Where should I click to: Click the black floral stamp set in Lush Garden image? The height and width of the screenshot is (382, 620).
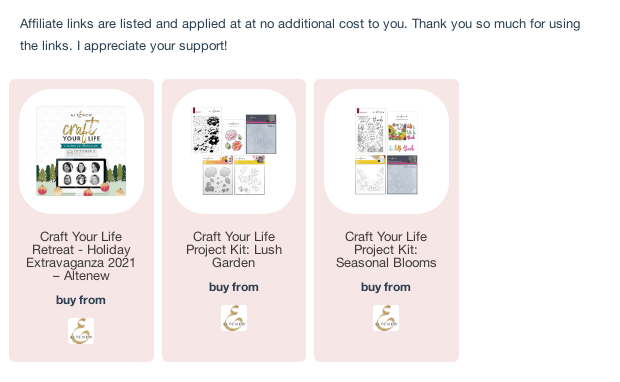pos(206,130)
